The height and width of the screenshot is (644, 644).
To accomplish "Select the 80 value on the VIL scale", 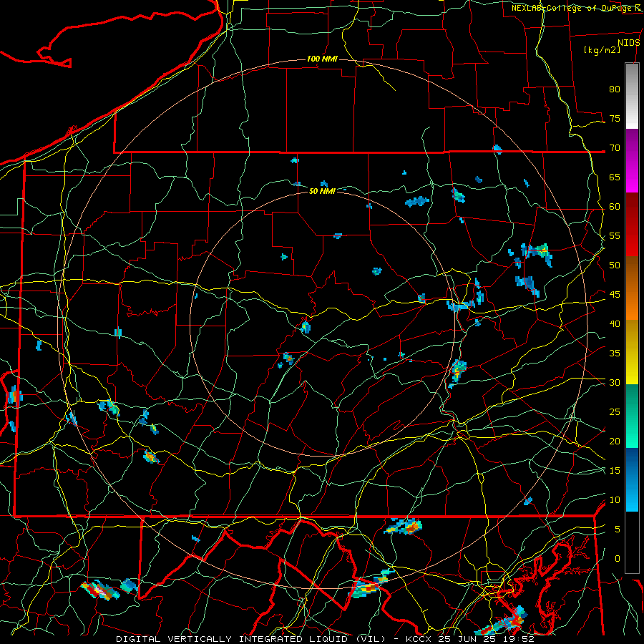I will pos(615,89).
